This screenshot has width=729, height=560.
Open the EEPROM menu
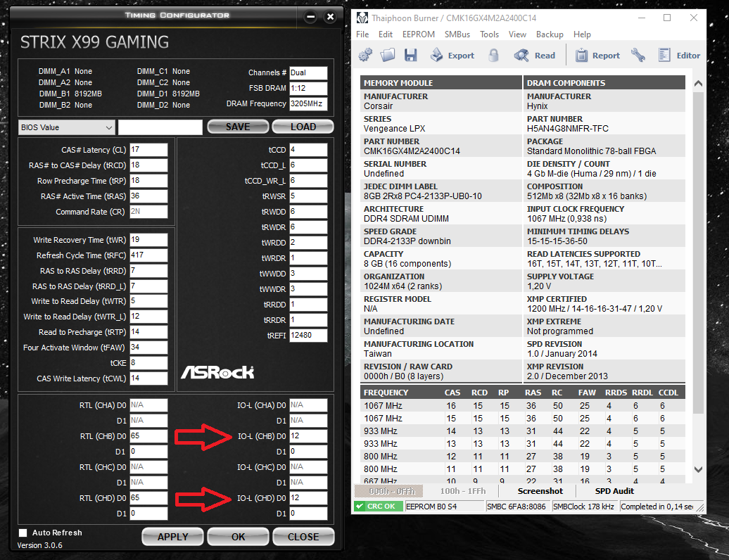(419, 34)
